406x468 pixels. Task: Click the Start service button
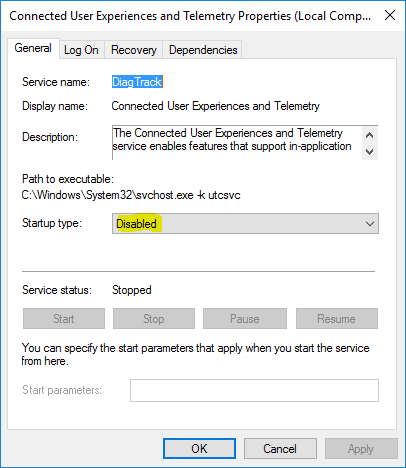[x=64, y=319]
